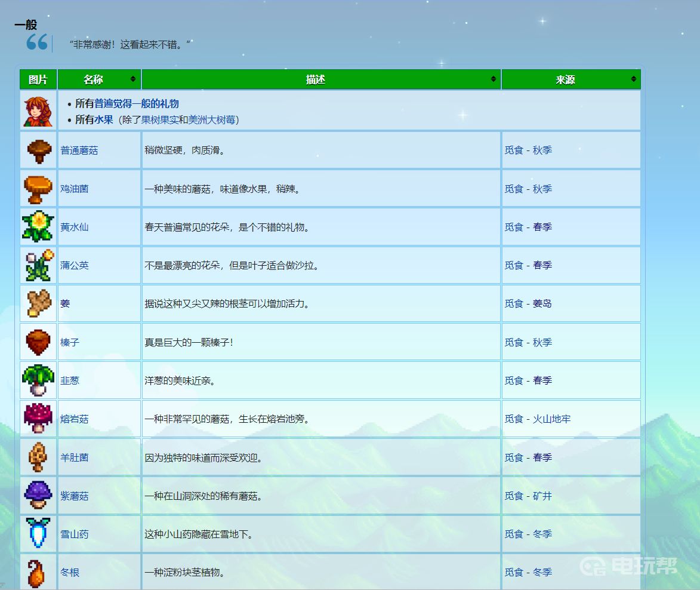The image size is (700, 590).
Task: Open 觅食 link in 紫蘑菇 row
Action: tap(514, 496)
